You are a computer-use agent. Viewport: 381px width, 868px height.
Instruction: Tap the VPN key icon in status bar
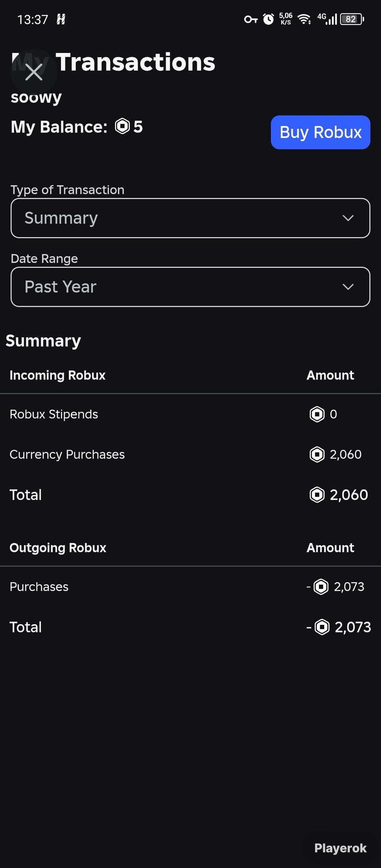(251, 19)
